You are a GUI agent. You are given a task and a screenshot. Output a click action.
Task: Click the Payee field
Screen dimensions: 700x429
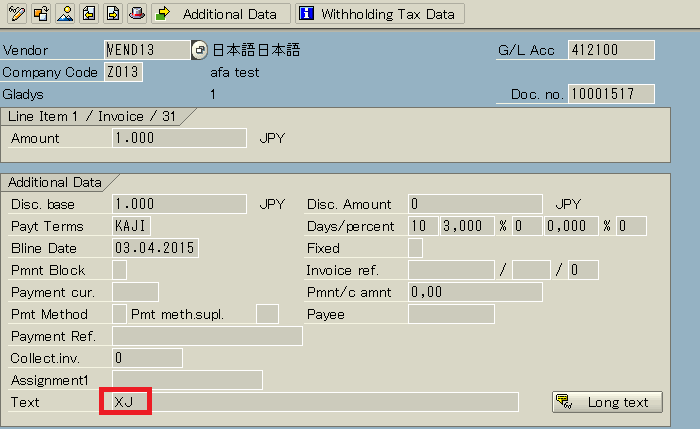451,314
